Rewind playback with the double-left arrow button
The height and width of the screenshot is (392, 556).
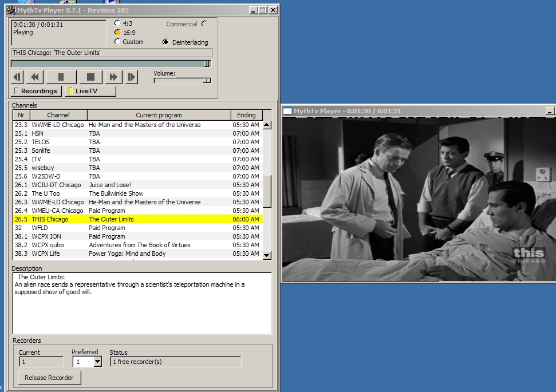point(35,77)
